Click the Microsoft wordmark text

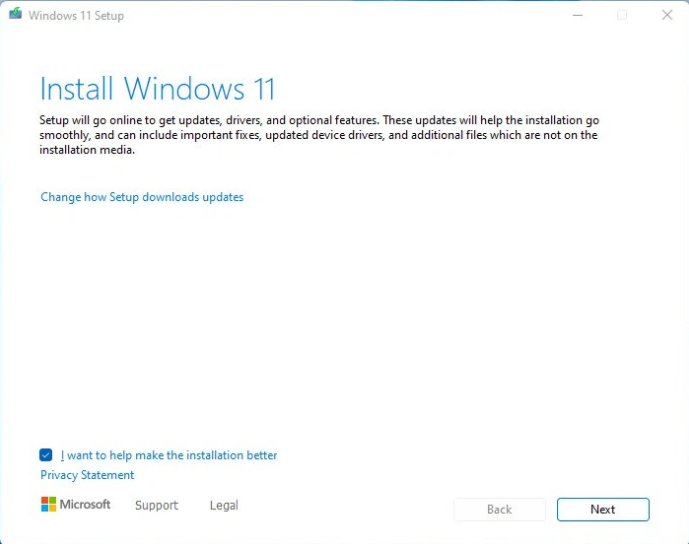[x=86, y=505]
